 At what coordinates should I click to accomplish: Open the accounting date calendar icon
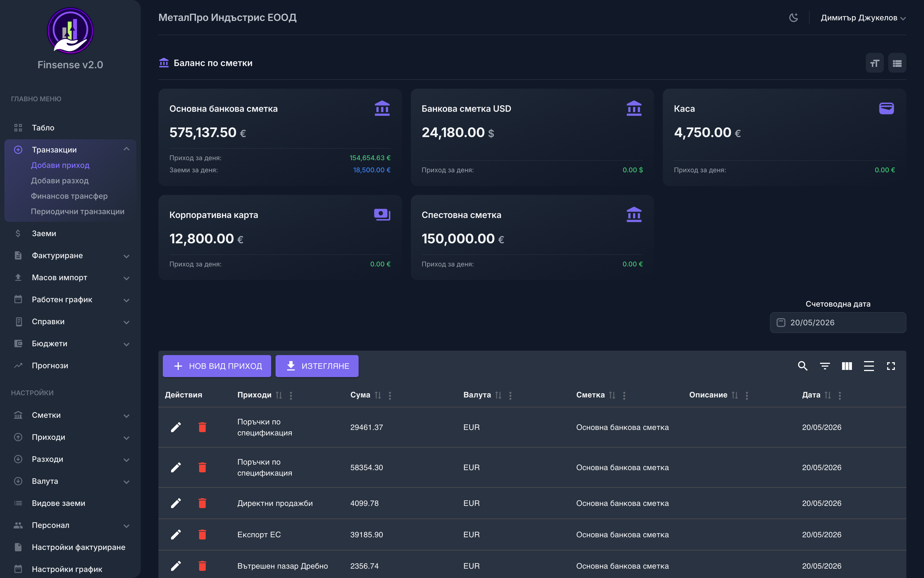781,323
